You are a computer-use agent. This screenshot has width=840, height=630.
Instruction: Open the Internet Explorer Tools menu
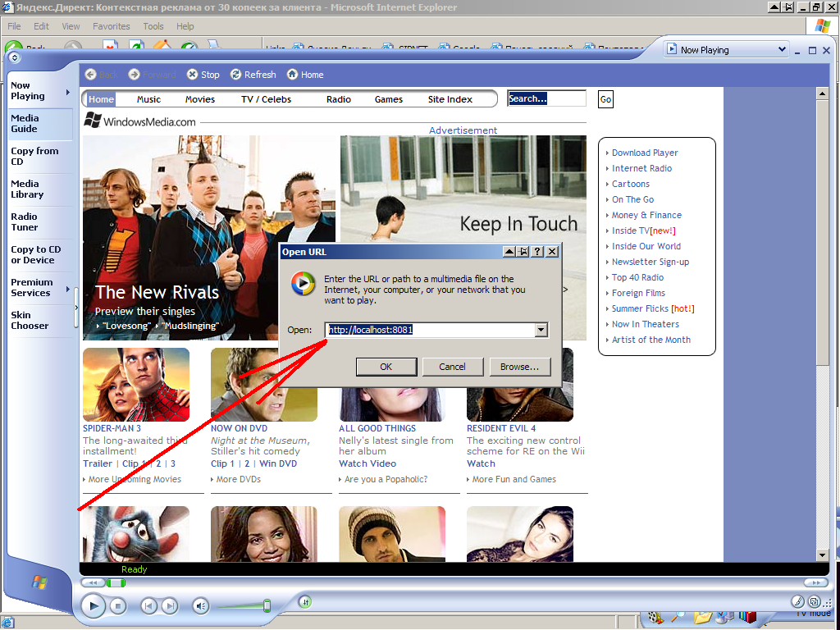tap(153, 26)
